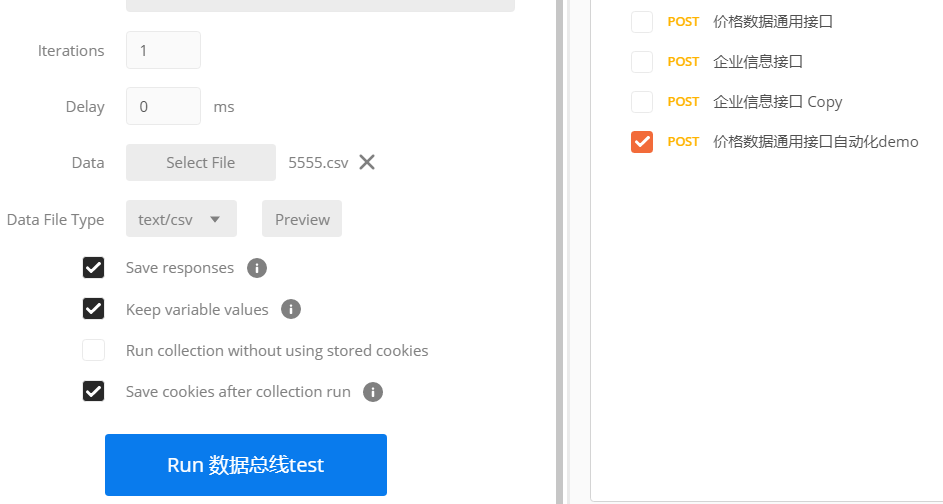Image resolution: width=943 pixels, height=504 pixels.
Task: Click the Select File button
Action: (200, 162)
